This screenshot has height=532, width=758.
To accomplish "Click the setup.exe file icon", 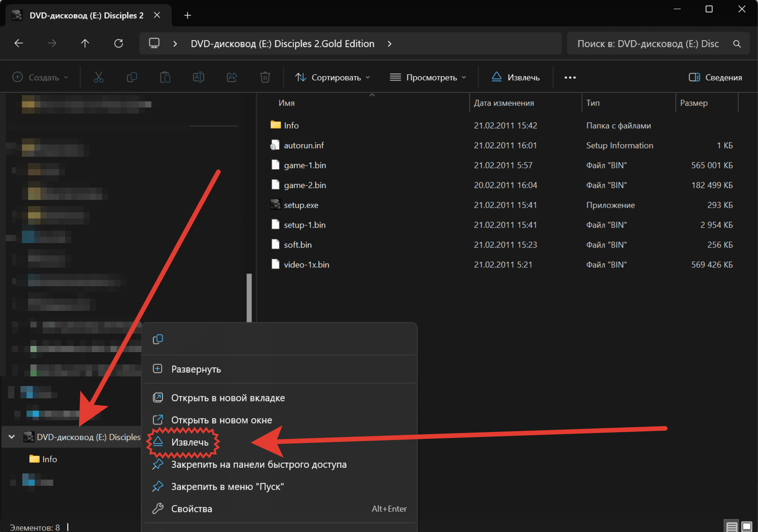I will [x=275, y=205].
